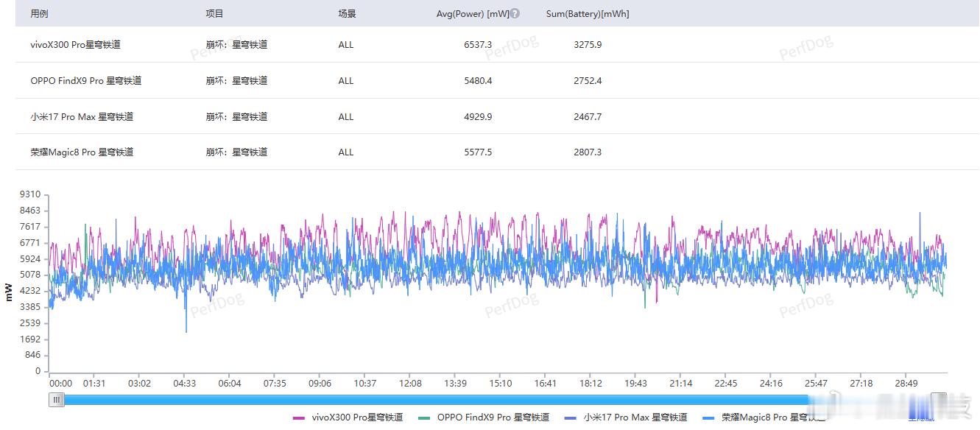The image size is (980, 430).
Task: Click the 场景 column header
Action: (348, 13)
